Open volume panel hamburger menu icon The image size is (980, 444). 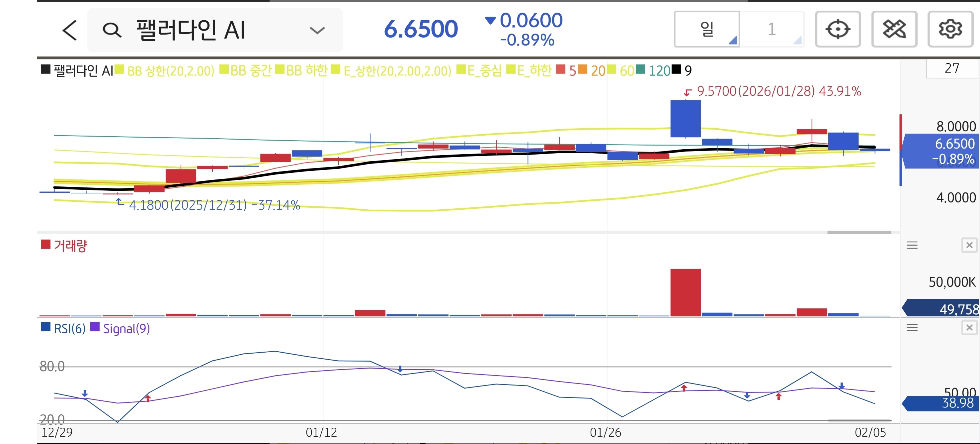[912, 245]
